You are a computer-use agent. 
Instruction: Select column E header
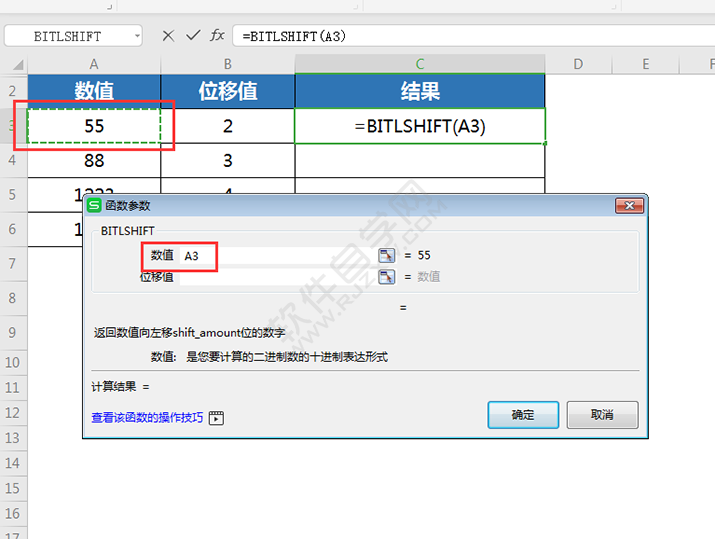point(646,64)
